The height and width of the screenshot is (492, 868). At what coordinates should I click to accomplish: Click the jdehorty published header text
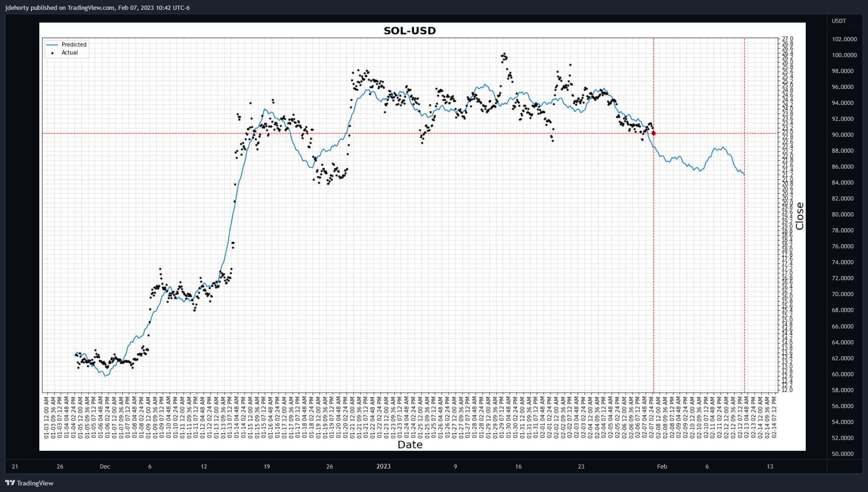(x=97, y=7)
